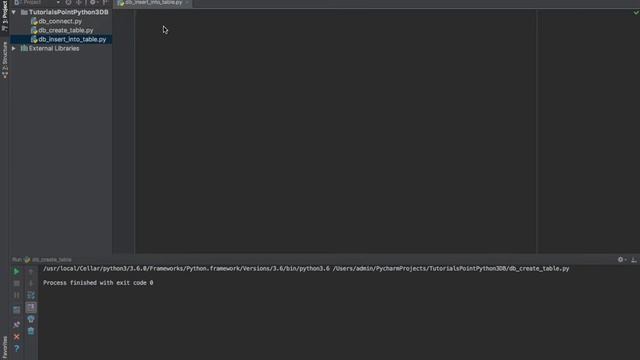Viewport: 640px width, 360px height.
Task: Hide Run panel with hide icon
Action: pos(633,260)
